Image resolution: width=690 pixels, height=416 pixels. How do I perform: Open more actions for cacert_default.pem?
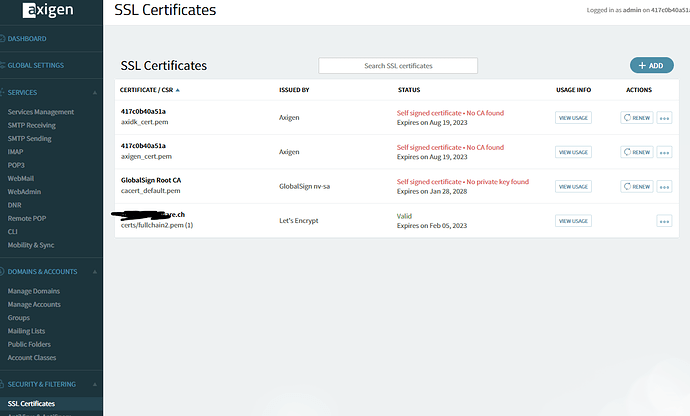pos(664,187)
